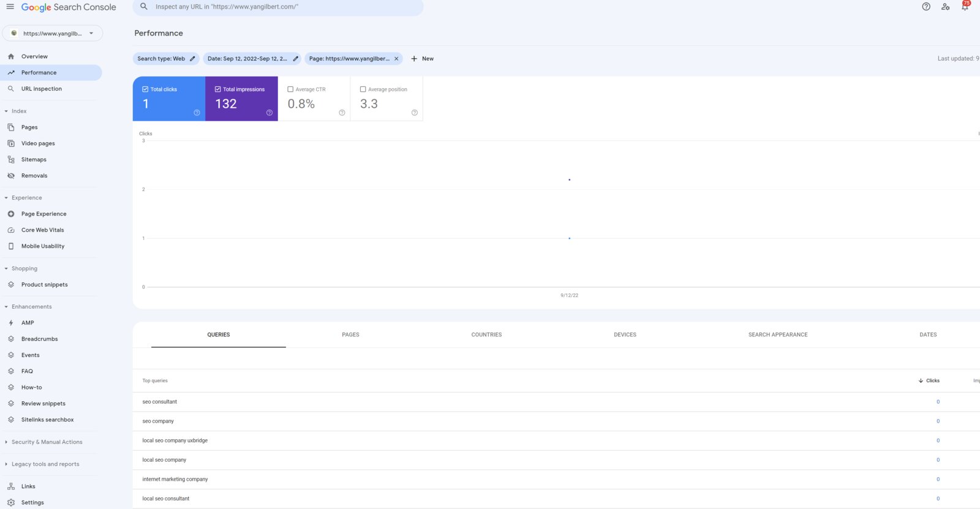Click the 'seo company' query row

[556, 421]
